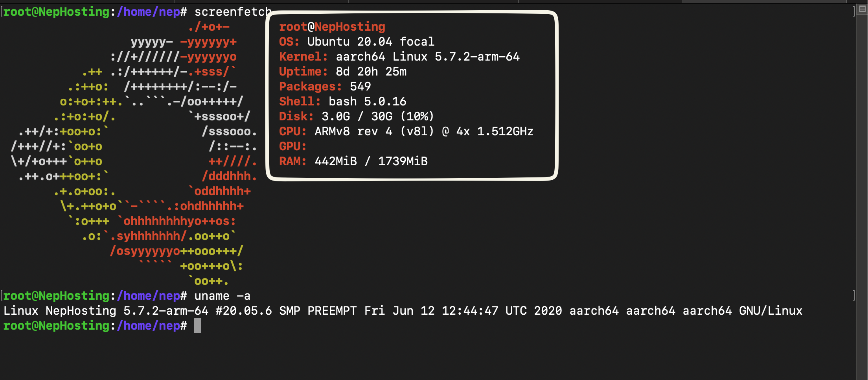
Task: Click 'PREEMPT' in the uname output line
Action: [x=332, y=311]
